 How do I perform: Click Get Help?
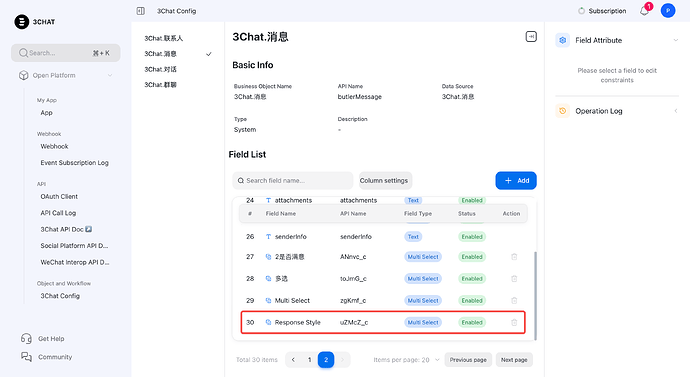point(51,338)
